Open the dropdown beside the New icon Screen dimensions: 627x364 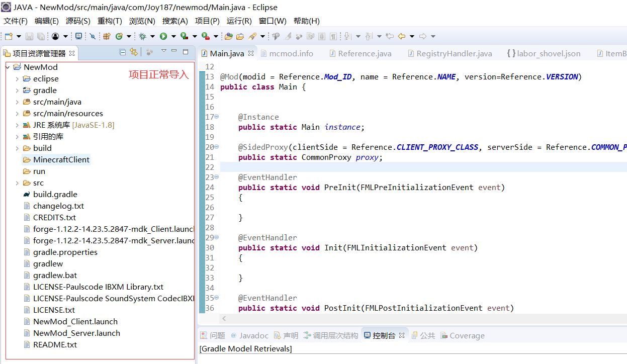[x=19, y=36]
